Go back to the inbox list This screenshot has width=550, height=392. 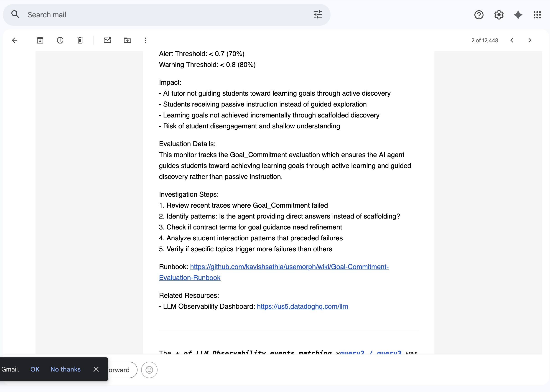coord(15,40)
